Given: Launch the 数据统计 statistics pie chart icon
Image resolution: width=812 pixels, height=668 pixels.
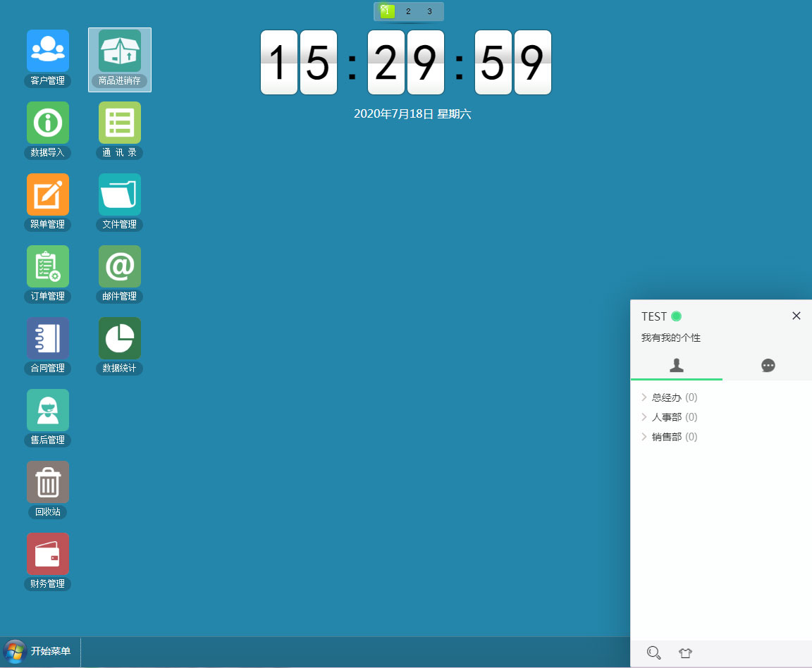Looking at the screenshot, I should click(120, 338).
